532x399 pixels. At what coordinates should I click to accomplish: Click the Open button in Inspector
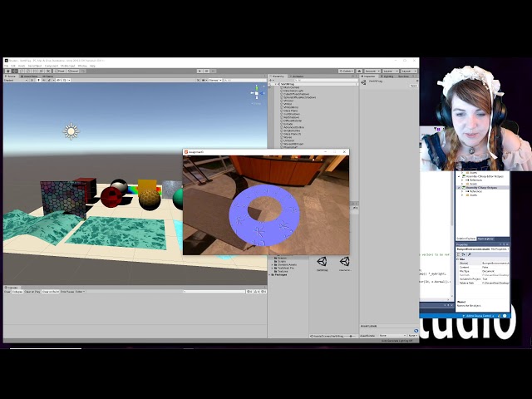(x=414, y=86)
